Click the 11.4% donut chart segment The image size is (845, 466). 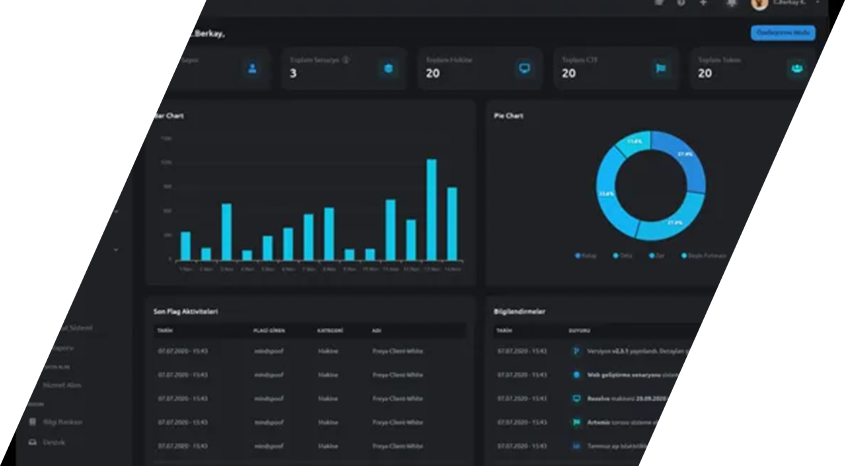pyautogui.click(x=635, y=142)
